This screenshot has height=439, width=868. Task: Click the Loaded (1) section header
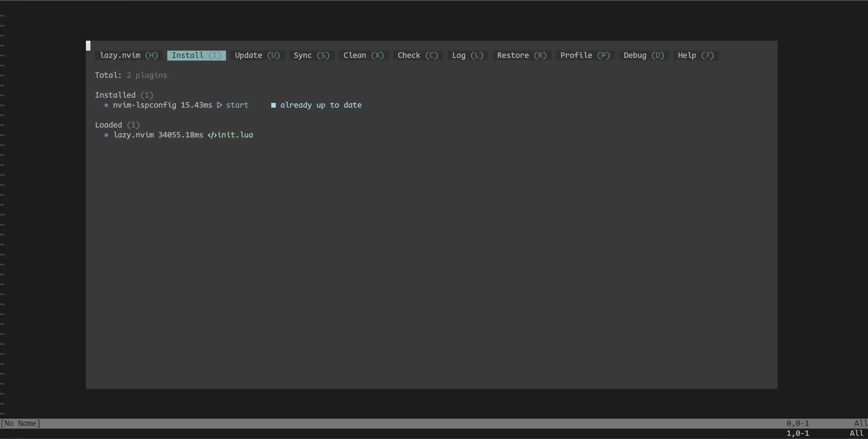(118, 125)
